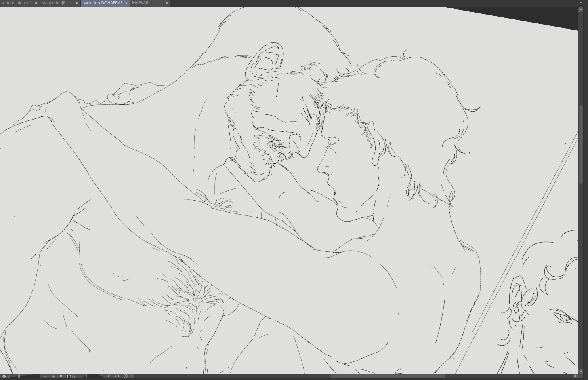Viewport: 588px width, 380px height.
Task: Click the fit-to-screen square icon
Action: [x=61, y=376]
